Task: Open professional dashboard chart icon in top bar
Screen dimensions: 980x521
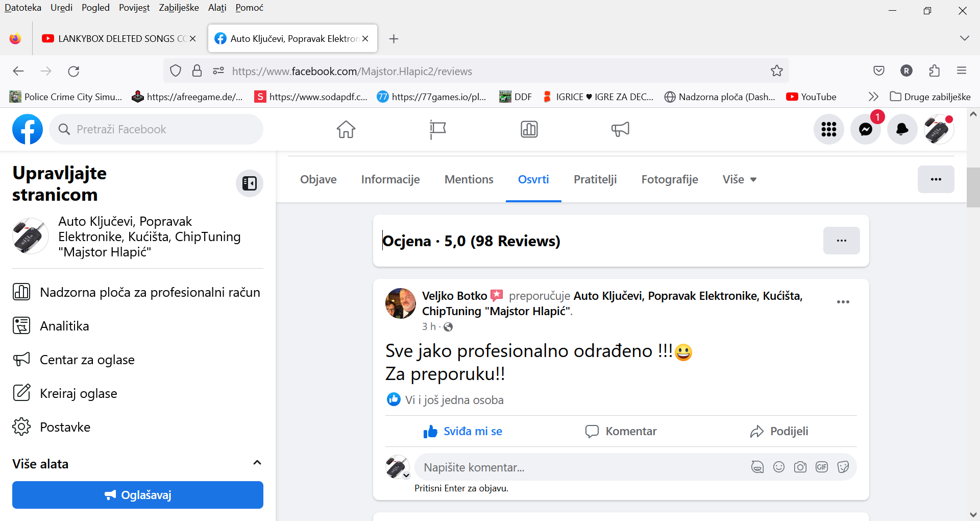Action: click(529, 129)
